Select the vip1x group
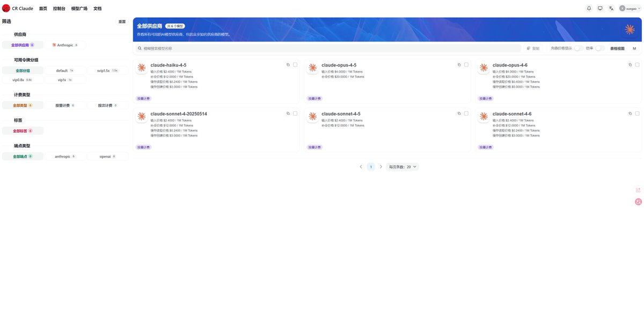The height and width of the screenshot is (331, 644). [65, 80]
